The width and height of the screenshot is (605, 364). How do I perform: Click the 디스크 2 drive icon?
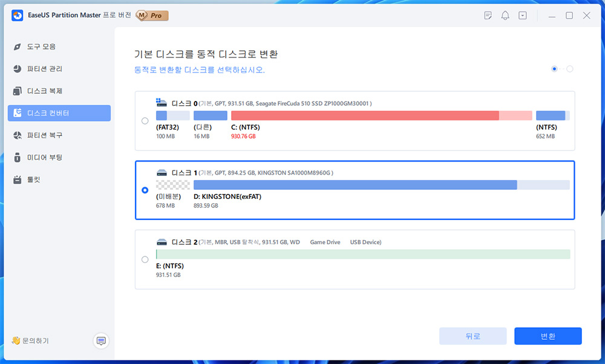[162, 242]
